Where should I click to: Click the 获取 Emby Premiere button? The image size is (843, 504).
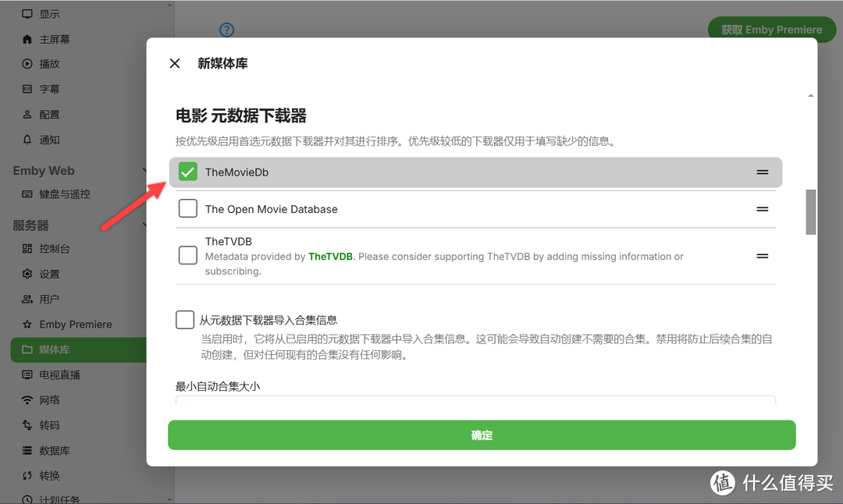click(771, 30)
